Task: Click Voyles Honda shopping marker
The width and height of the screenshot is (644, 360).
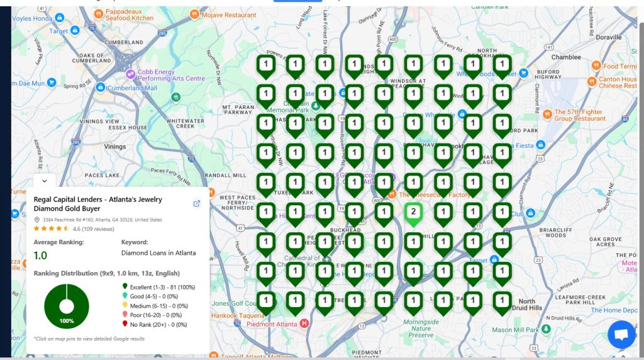Action: (x=60, y=18)
